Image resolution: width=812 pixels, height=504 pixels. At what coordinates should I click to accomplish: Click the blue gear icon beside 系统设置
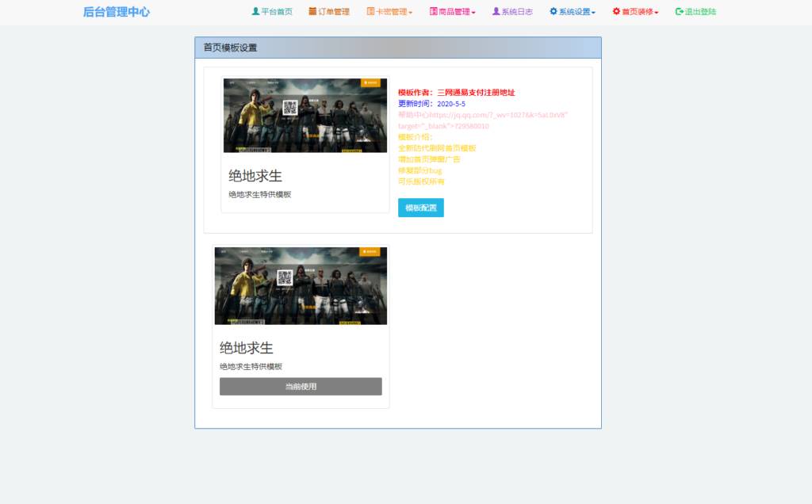[553, 11]
